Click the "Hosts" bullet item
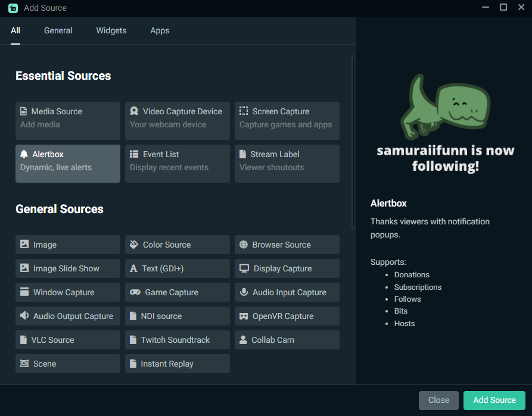The image size is (532, 416). click(405, 323)
